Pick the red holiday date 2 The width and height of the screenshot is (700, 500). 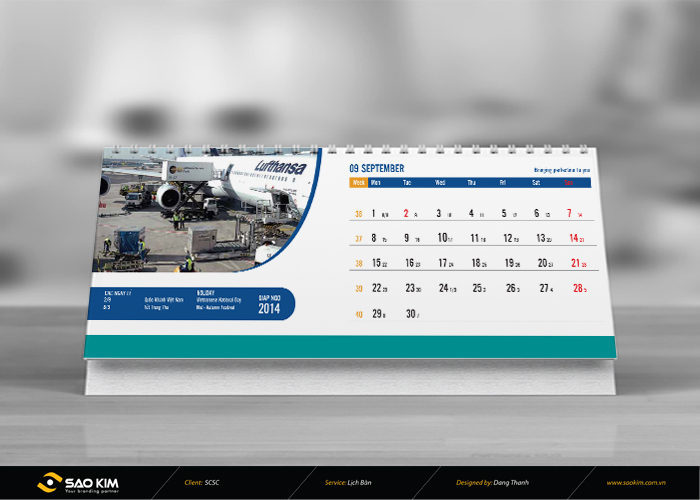pos(406,213)
